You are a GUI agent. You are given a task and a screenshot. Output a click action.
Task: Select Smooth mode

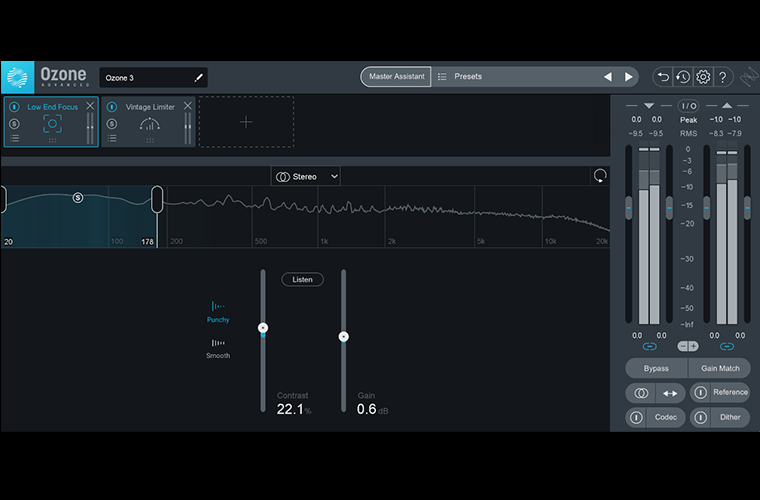tap(218, 348)
